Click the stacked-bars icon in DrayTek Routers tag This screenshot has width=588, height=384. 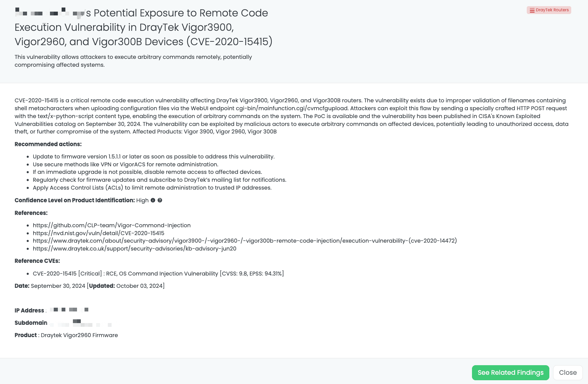click(532, 10)
